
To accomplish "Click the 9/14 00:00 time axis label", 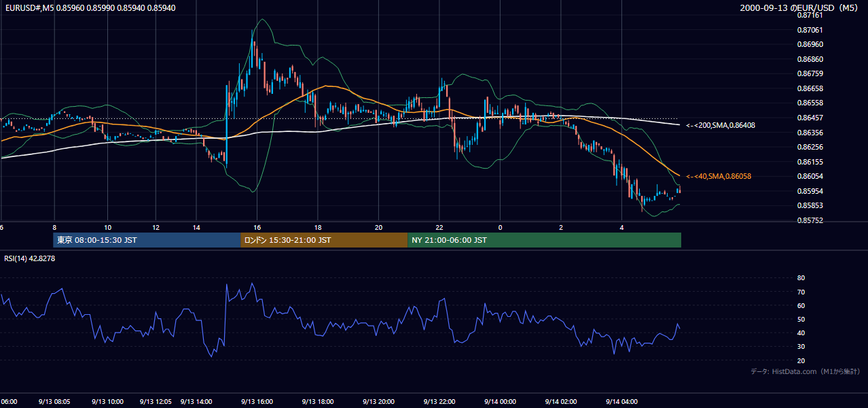I will click(500, 401).
